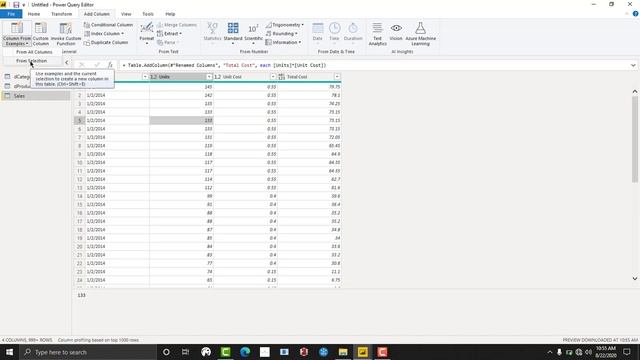Open the Unit Cost column filter dropdown
This screenshot has width=640, height=360.
tap(273, 77)
